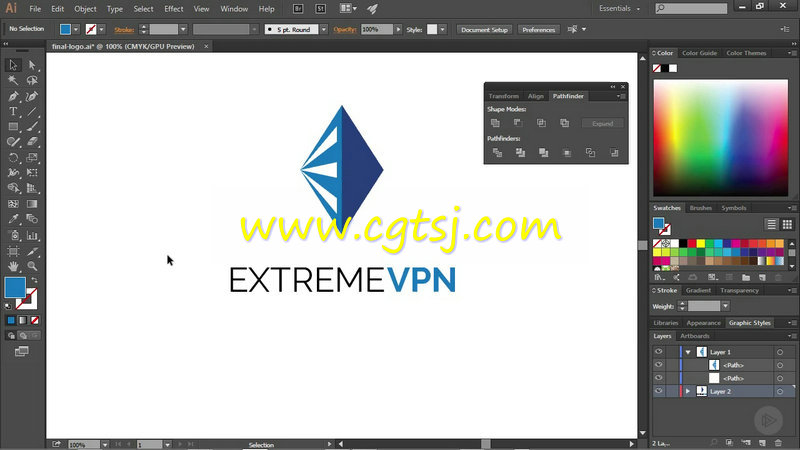
Task: Click the target circle for Layer 1
Action: (780, 352)
